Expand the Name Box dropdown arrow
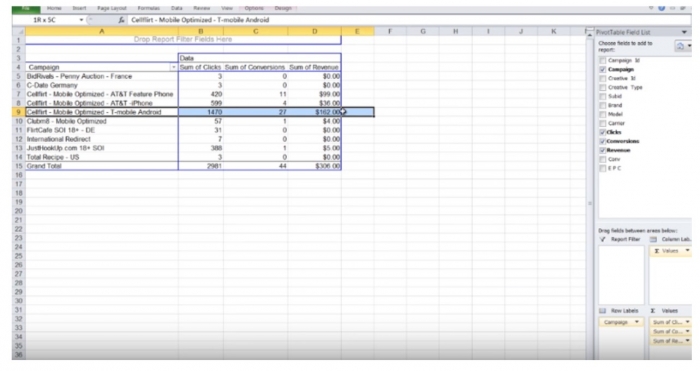The height and width of the screenshot is (371, 700). click(81, 20)
